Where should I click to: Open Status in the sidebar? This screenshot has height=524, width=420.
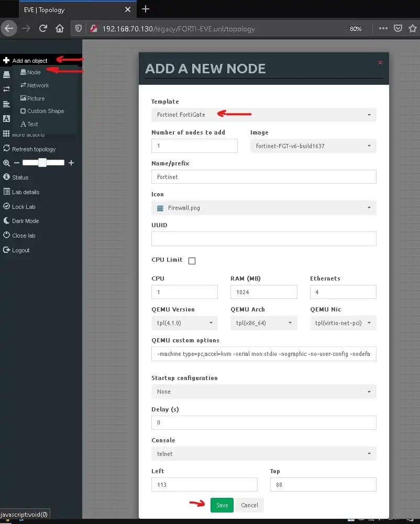[x=16, y=177]
